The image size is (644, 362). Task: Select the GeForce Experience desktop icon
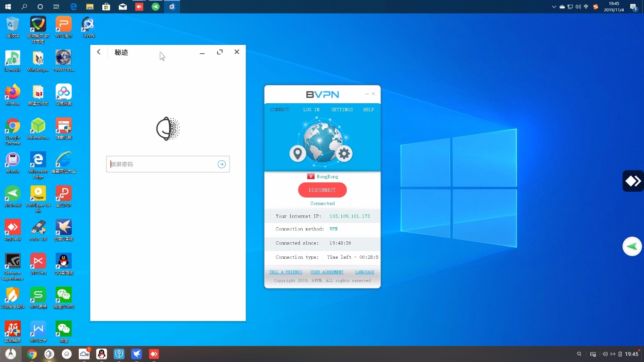click(13, 267)
